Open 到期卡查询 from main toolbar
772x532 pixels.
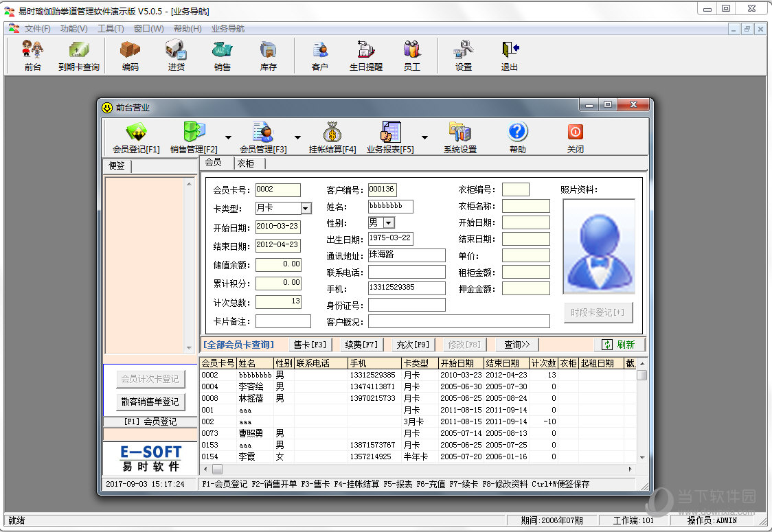[x=79, y=56]
